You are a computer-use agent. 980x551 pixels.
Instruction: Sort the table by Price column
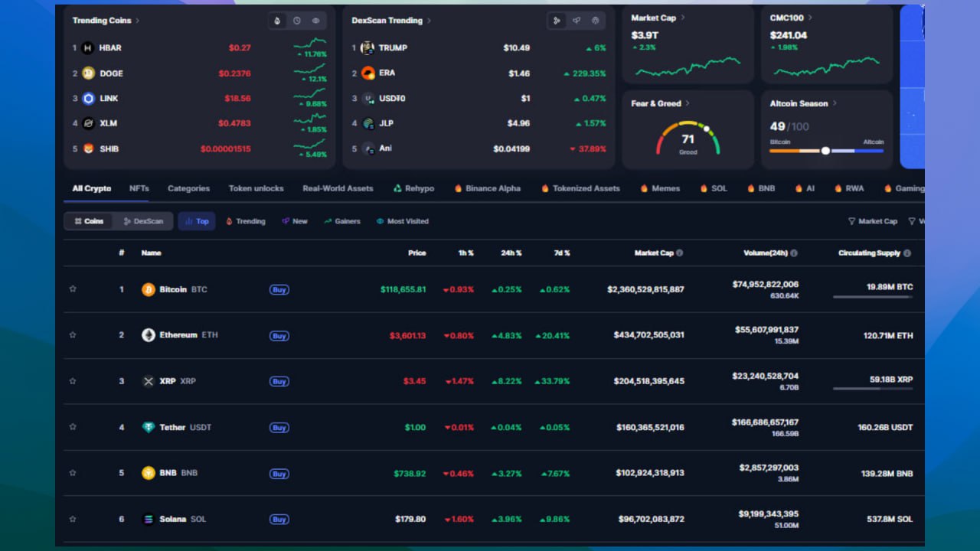tap(417, 253)
